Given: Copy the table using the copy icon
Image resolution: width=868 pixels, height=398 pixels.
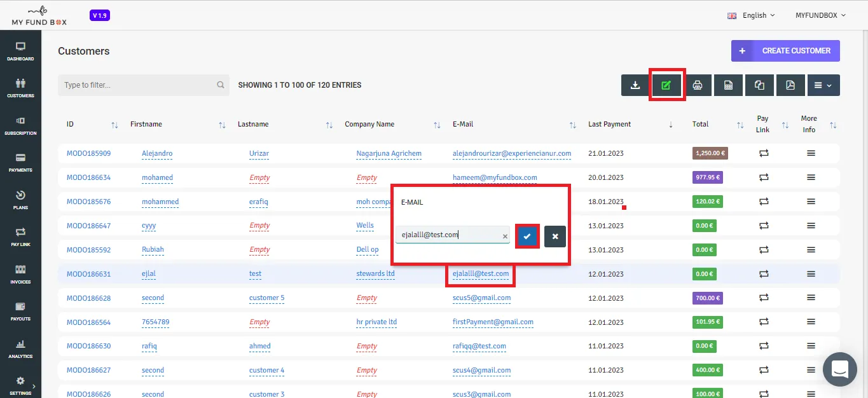Looking at the screenshot, I should click(x=759, y=85).
